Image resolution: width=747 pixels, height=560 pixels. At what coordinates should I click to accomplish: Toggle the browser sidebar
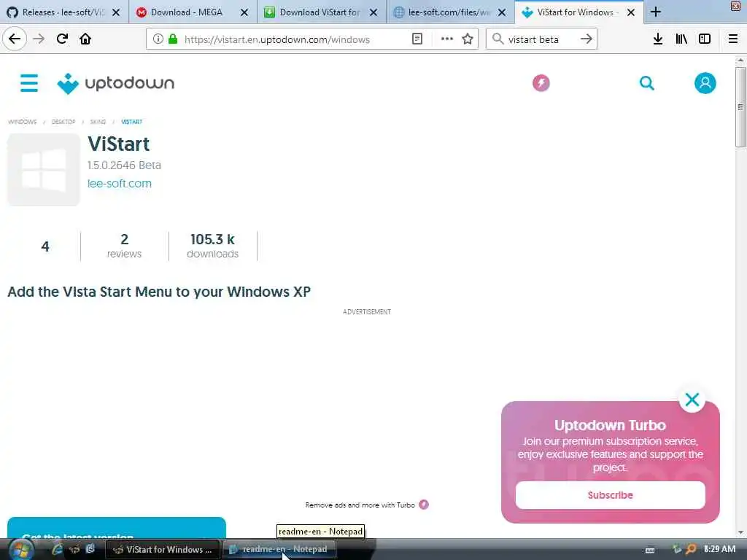(705, 39)
